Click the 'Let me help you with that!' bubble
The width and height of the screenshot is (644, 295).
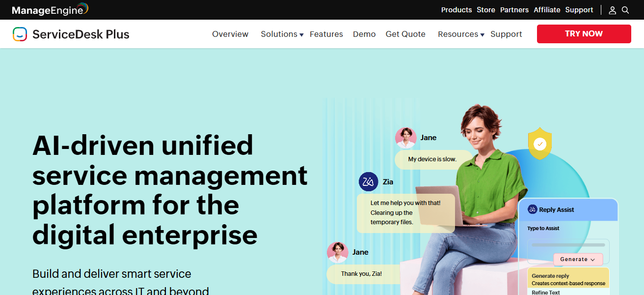406,213
